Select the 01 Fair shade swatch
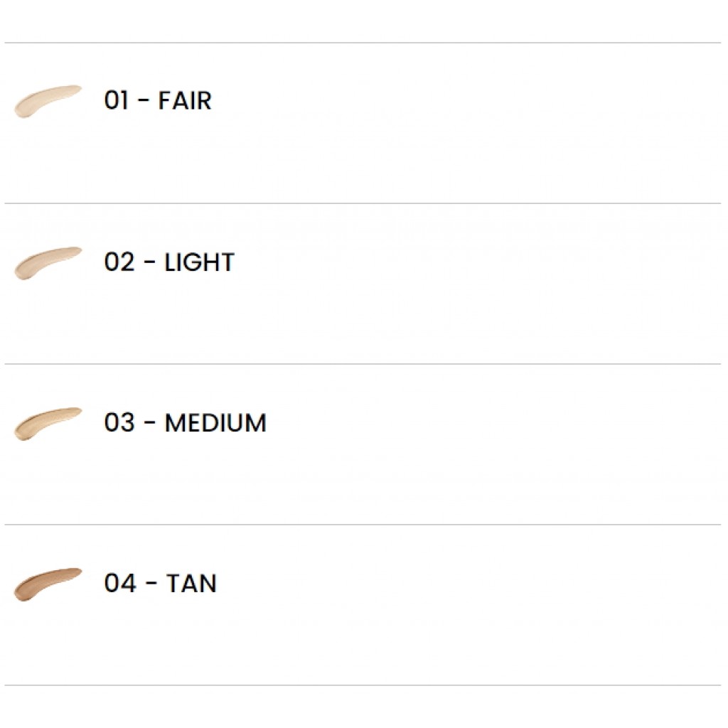Screen dimensions: 728x728 [47, 101]
